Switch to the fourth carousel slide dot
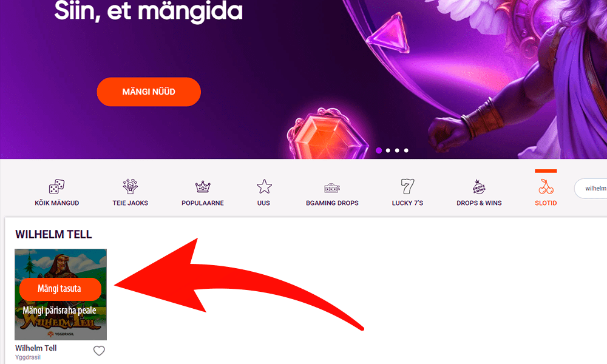This screenshot has height=364, width=607. (x=406, y=150)
